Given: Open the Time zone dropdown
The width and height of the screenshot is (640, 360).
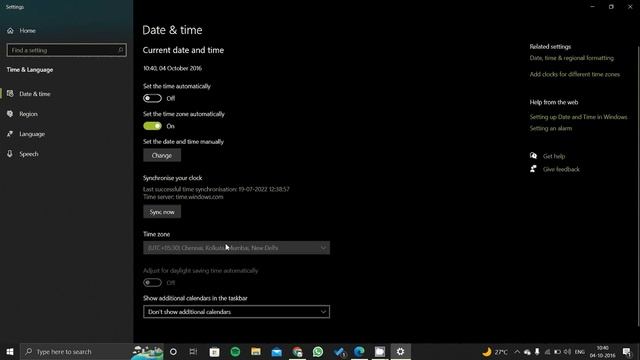Looking at the screenshot, I should 236,248.
